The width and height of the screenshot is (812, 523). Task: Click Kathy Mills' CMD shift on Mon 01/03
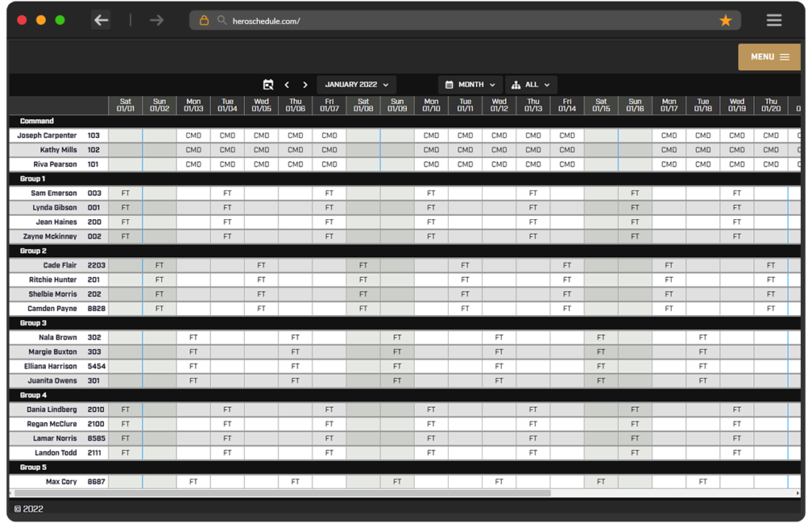[193, 150]
